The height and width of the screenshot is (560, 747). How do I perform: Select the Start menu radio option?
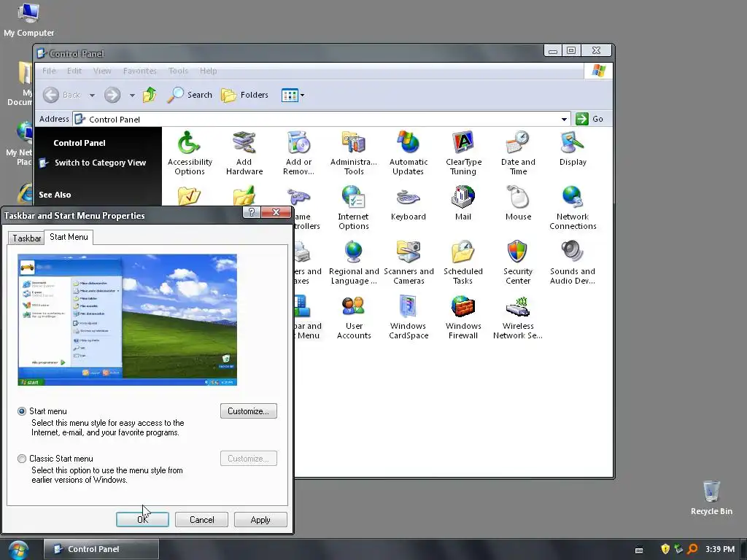(x=22, y=411)
